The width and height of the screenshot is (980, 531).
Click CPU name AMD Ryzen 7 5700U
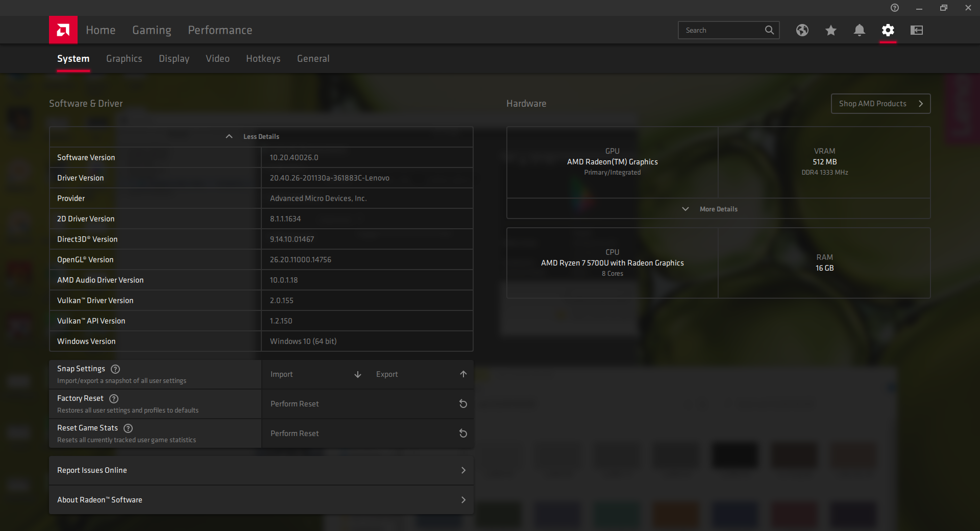click(x=612, y=263)
